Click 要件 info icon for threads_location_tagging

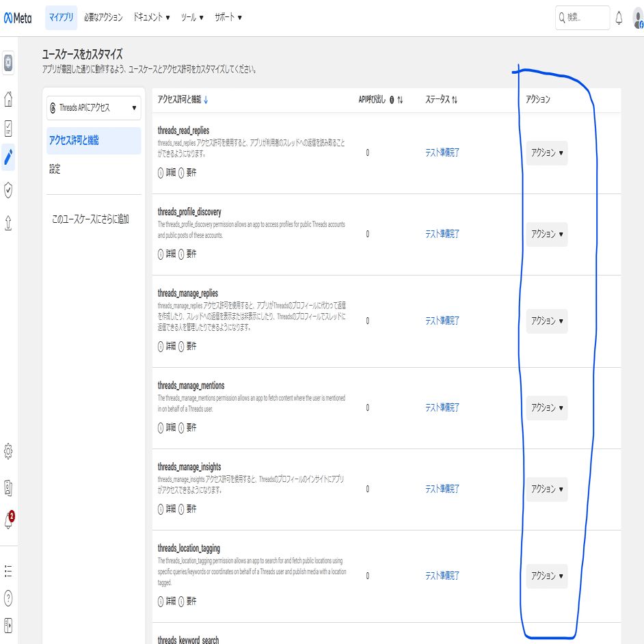point(181,602)
